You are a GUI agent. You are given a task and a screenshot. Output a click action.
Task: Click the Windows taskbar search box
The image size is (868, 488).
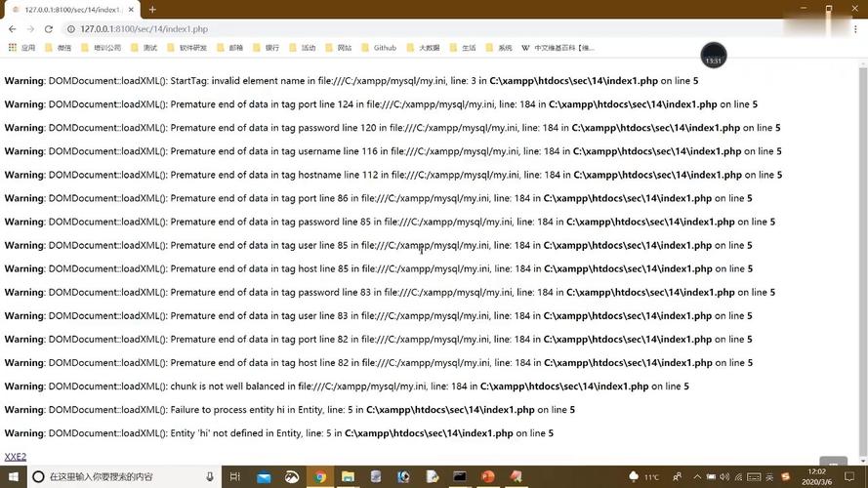[x=117, y=476]
